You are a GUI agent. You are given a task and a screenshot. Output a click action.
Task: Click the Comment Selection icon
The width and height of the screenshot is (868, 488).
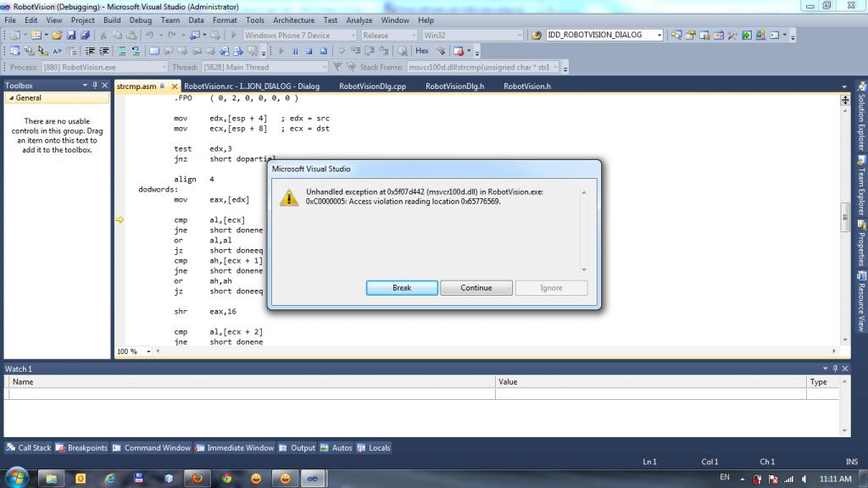tap(122, 51)
